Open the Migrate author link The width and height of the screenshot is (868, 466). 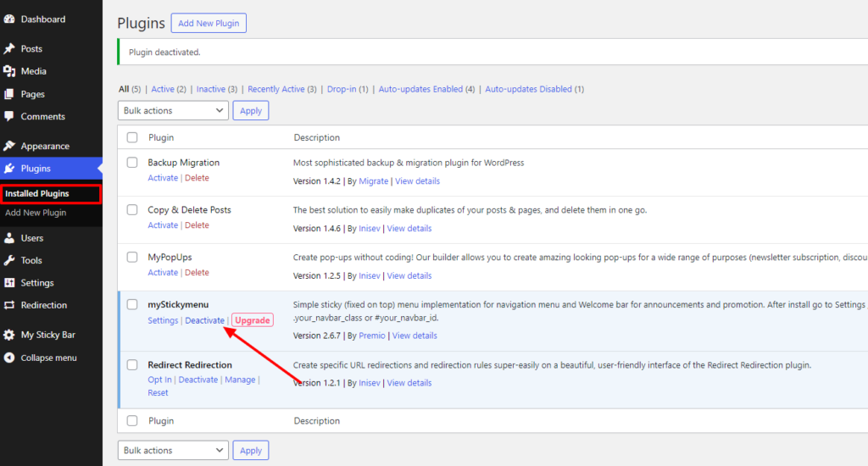pyautogui.click(x=374, y=181)
